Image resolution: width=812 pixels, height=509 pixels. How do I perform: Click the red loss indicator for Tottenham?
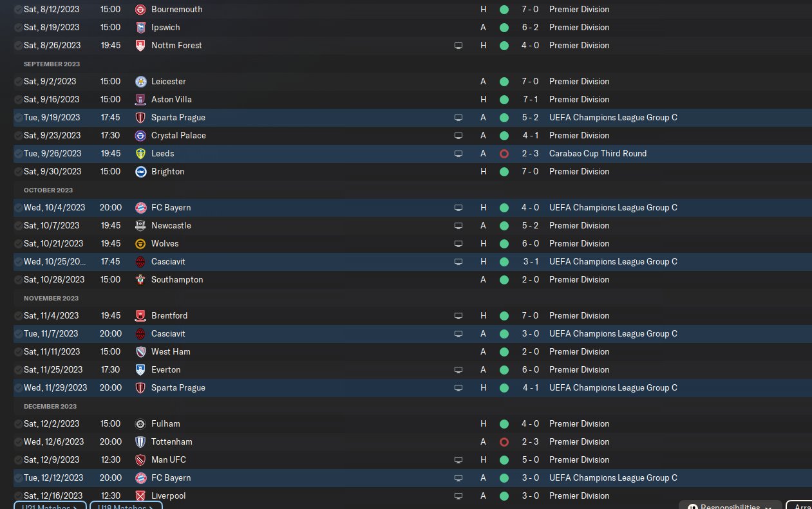504,442
